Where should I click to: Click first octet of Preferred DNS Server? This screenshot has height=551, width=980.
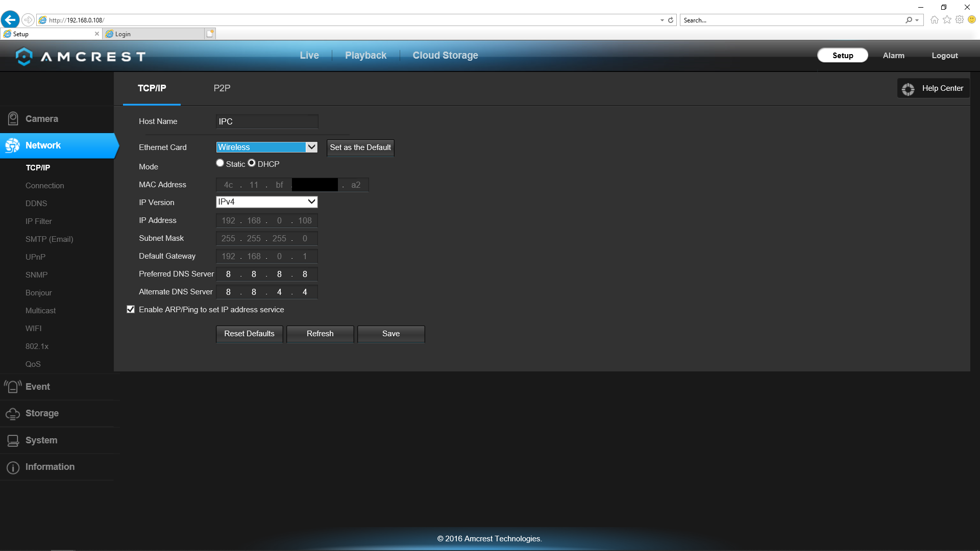click(x=228, y=274)
